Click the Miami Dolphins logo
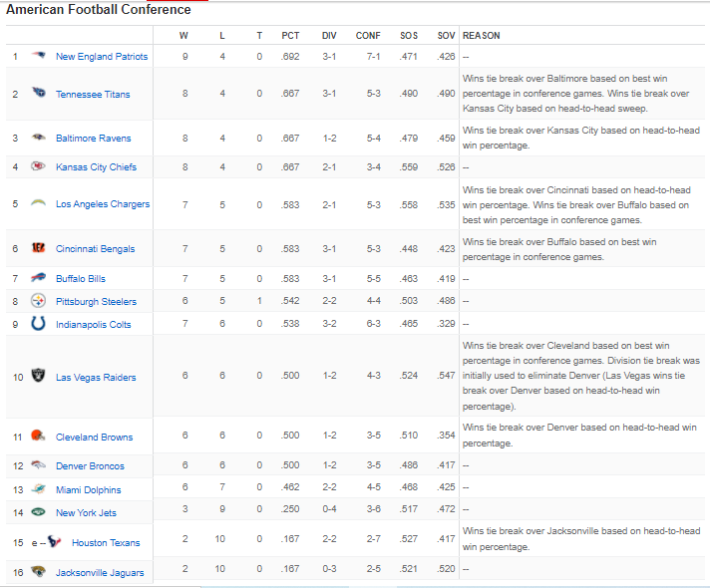The width and height of the screenshot is (710, 588). (39, 489)
